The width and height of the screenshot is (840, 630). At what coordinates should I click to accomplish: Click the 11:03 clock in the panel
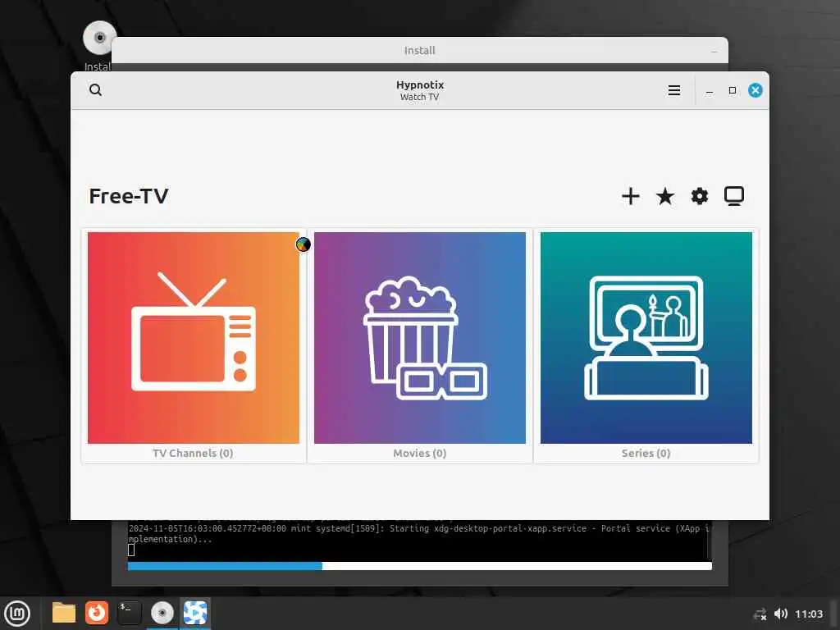tap(808, 614)
